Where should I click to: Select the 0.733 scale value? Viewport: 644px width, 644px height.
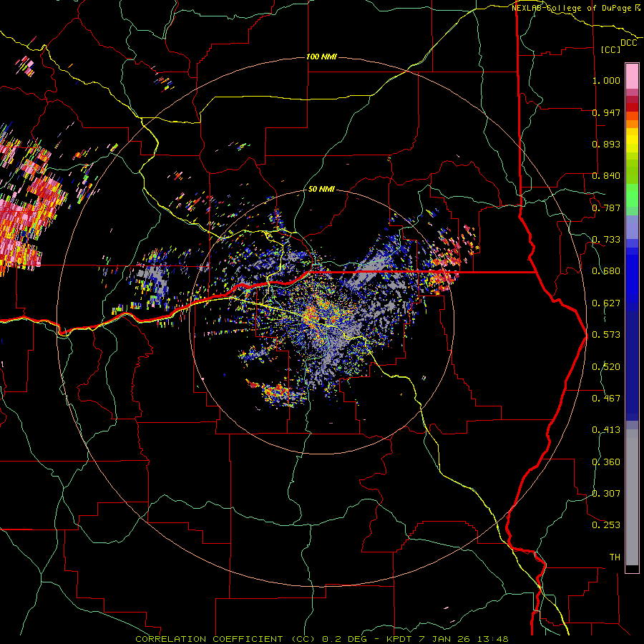[x=606, y=240]
